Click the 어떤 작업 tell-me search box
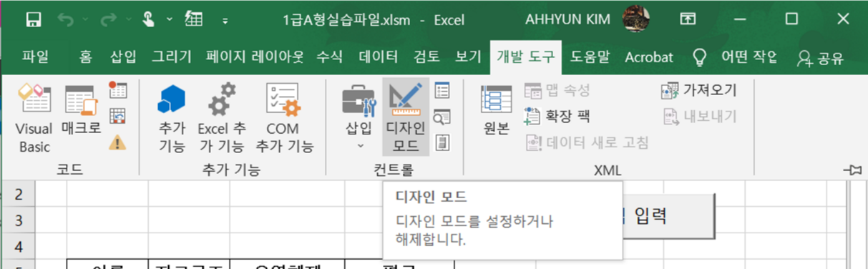 tap(748, 57)
